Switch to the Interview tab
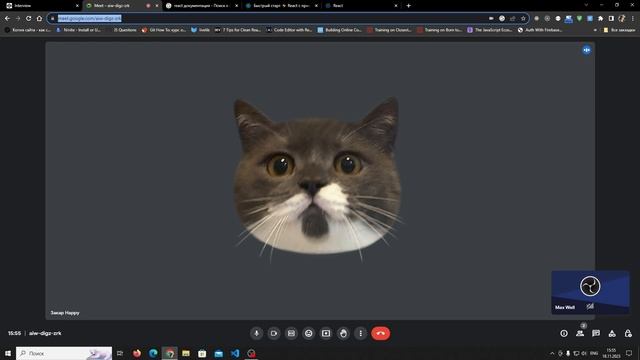Screen dimensions: 640x360 tap(42, 6)
